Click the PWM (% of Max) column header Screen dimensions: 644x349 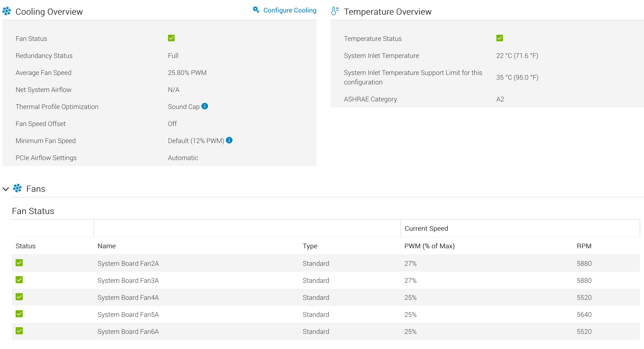pos(429,246)
